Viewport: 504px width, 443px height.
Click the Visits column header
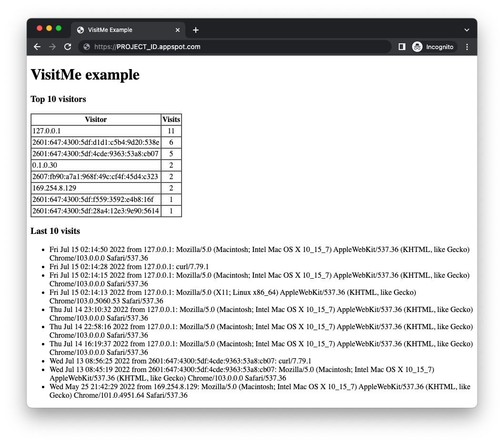[171, 120]
